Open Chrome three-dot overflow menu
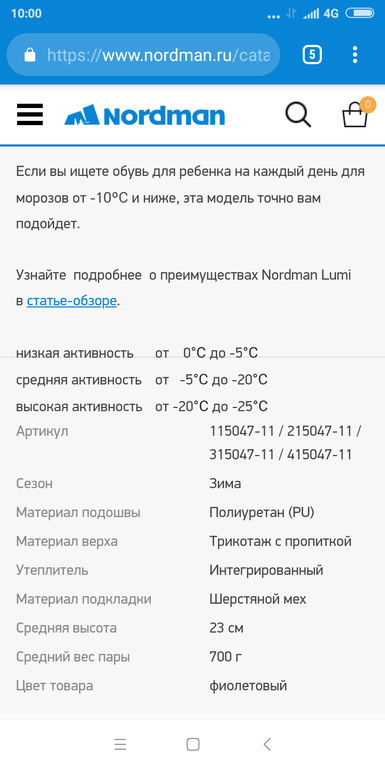385x770 pixels. 355,55
